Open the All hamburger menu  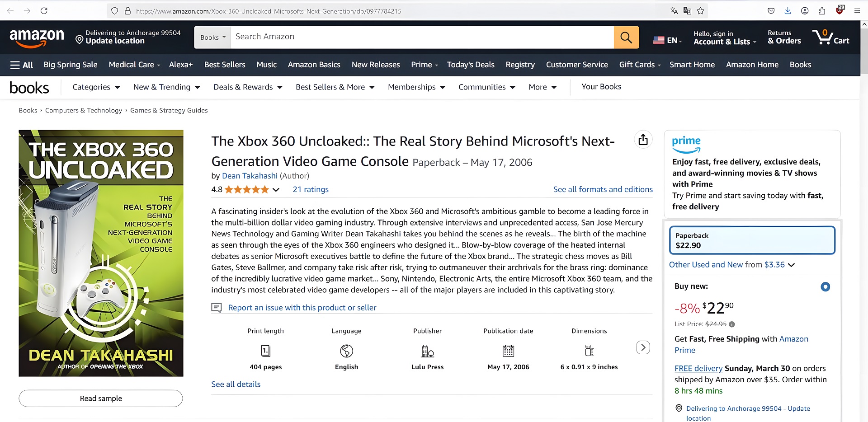pyautogui.click(x=22, y=65)
